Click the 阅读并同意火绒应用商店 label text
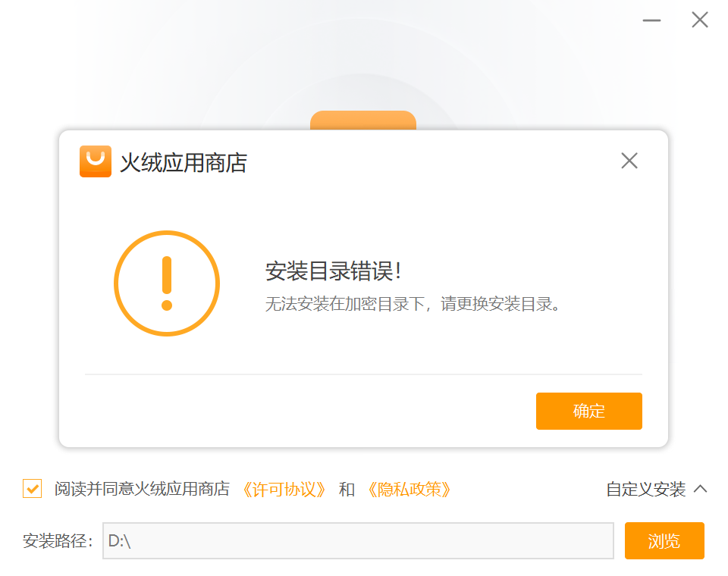Viewport: 728px width, 576px height. [142, 490]
